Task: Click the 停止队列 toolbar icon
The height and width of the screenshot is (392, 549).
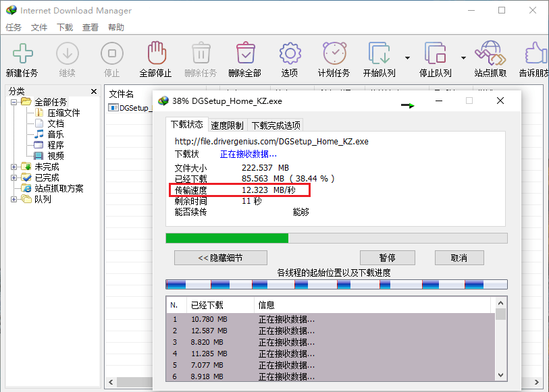Action: [x=435, y=53]
